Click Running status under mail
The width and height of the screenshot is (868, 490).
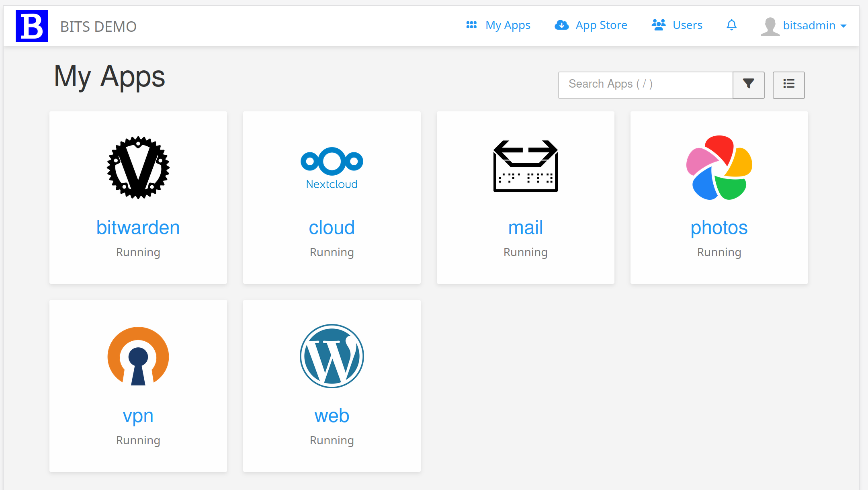[526, 252]
